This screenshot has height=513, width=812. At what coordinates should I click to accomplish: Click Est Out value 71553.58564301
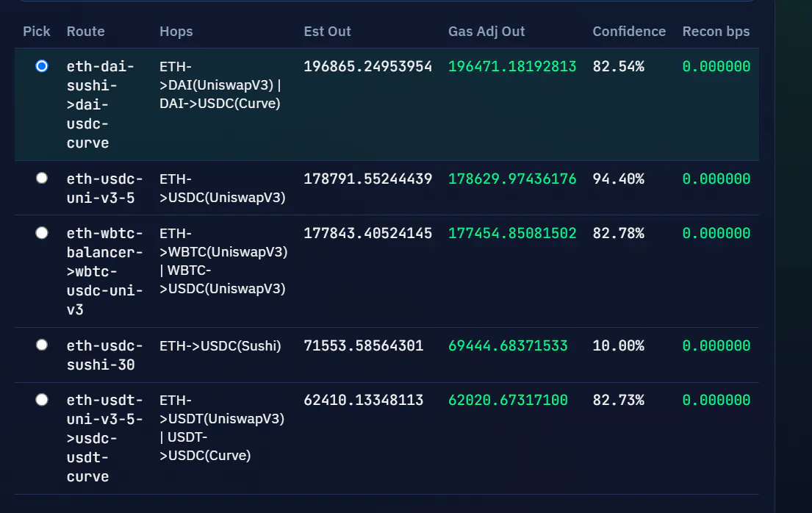coord(364,345)
